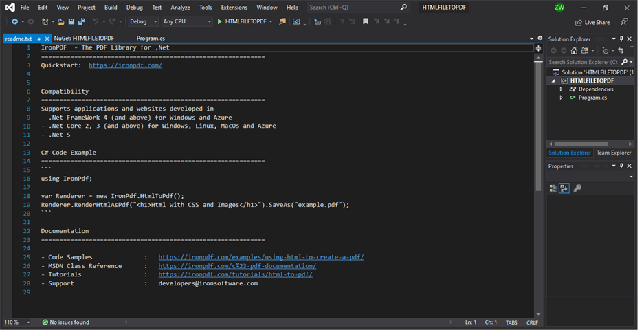
Task: Click the main Search (Ctrl+Q) box
Action: (x=359, y=8)
